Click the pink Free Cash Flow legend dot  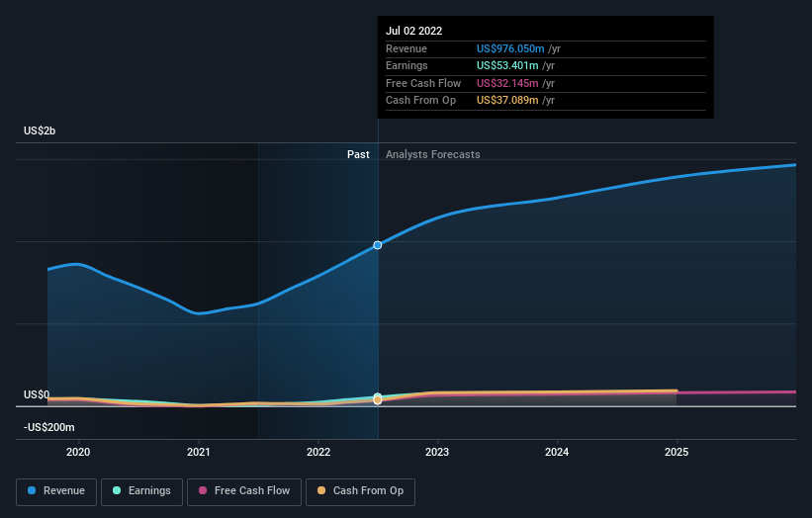[203, 490]
